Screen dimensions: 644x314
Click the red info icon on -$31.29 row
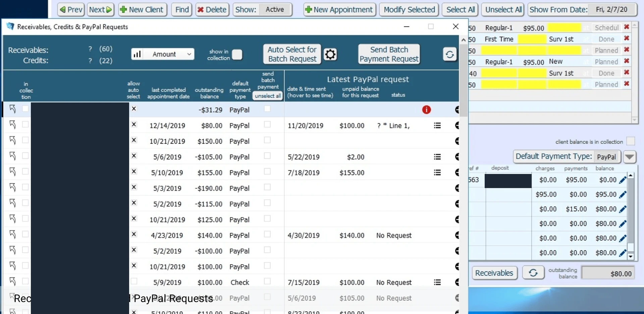point(426,109)
